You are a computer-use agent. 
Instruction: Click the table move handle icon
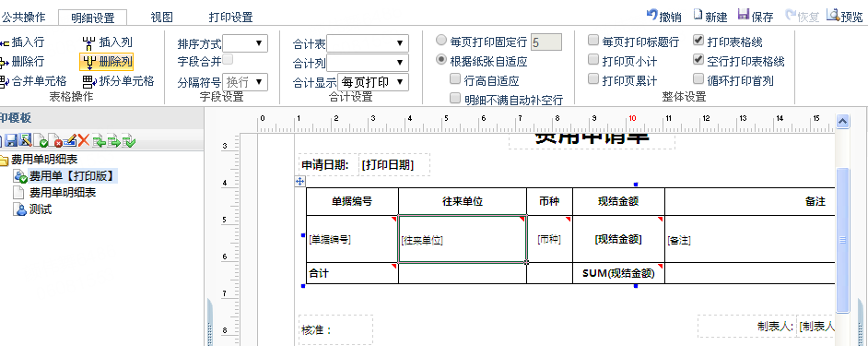299,182
